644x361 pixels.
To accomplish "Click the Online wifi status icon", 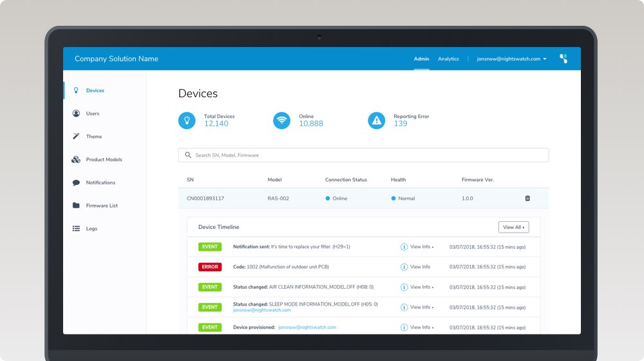I will (x=281, y=121).
